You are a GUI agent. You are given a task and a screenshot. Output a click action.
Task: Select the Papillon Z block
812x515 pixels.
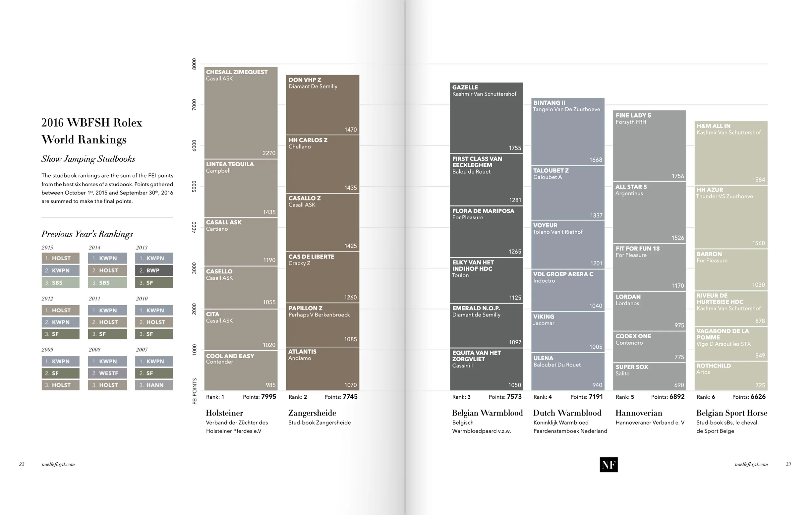[x=322, y=325]
